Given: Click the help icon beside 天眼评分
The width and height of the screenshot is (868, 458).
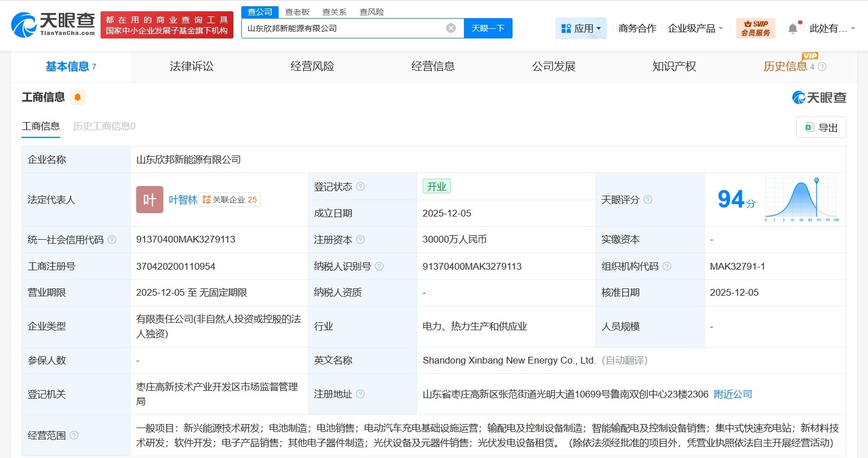Looking at the screenshot, I should (x=648, y=200).
